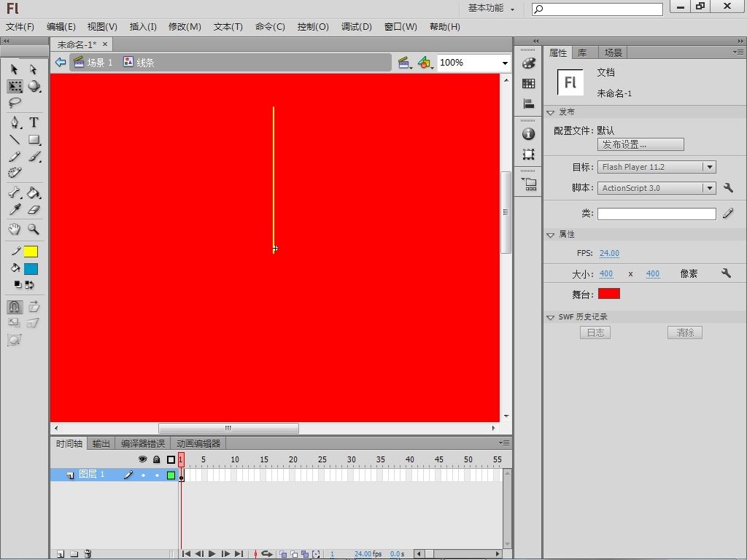Toggle lock column for all layers

(x=156, y=459)
